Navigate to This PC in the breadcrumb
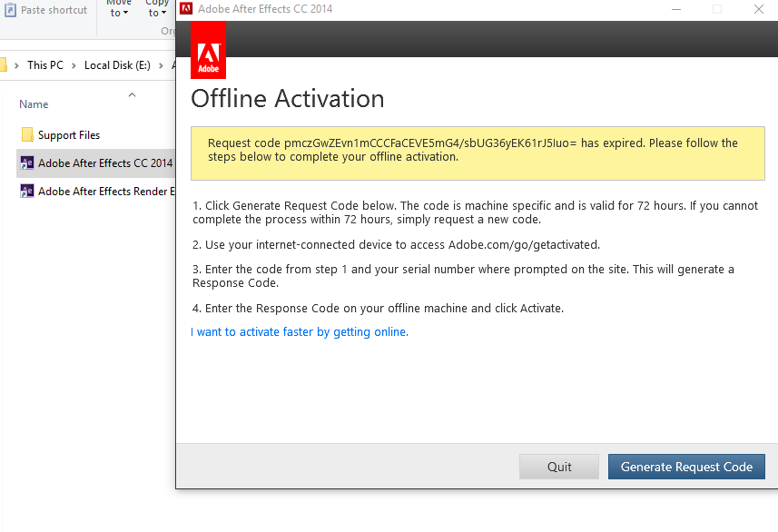This screenshot has width=778, height=532. [45, 65]
